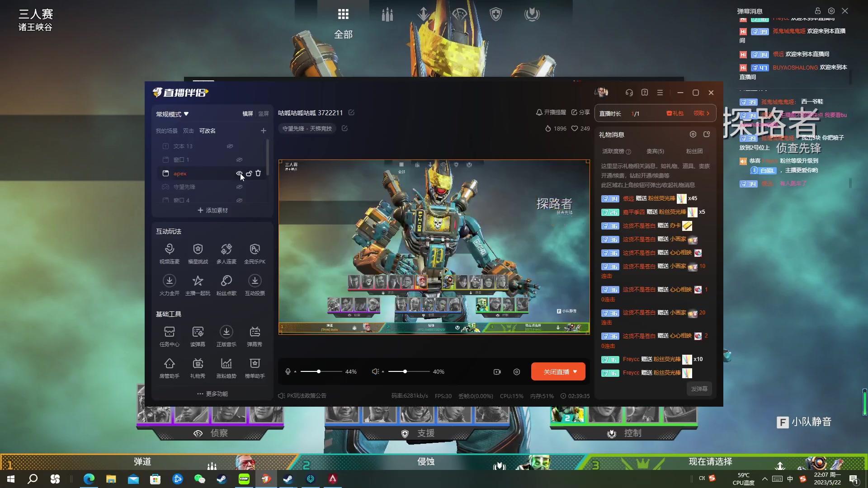Open 粉丝点歌 song request tool
Screen dimensions: 868x488
pyautogui.click(x=226, y=285)
